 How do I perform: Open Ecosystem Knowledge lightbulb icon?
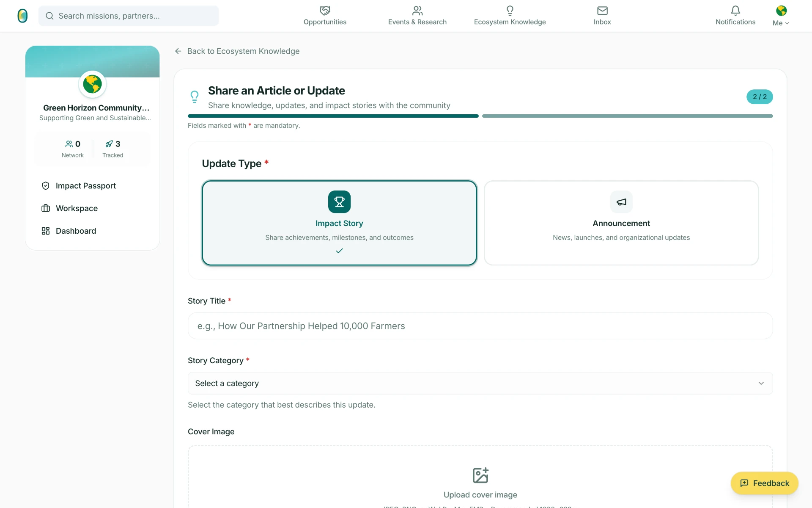point(510,11)
